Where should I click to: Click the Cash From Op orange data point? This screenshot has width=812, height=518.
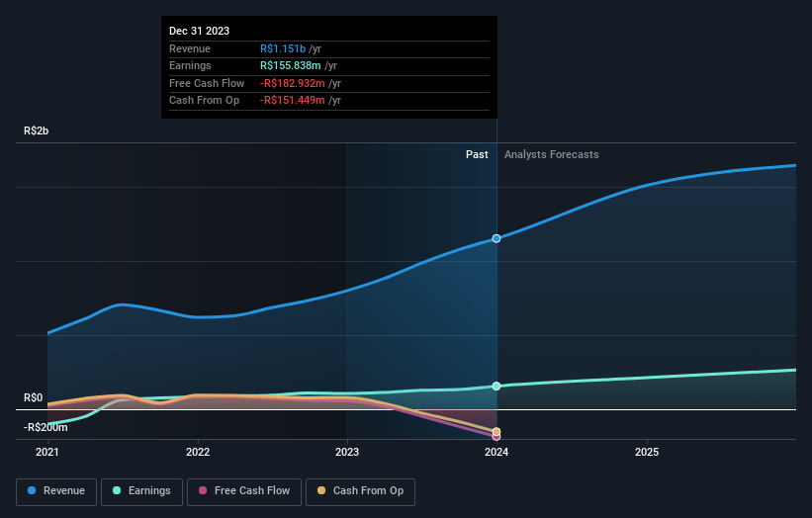click(x=496, y=432)
